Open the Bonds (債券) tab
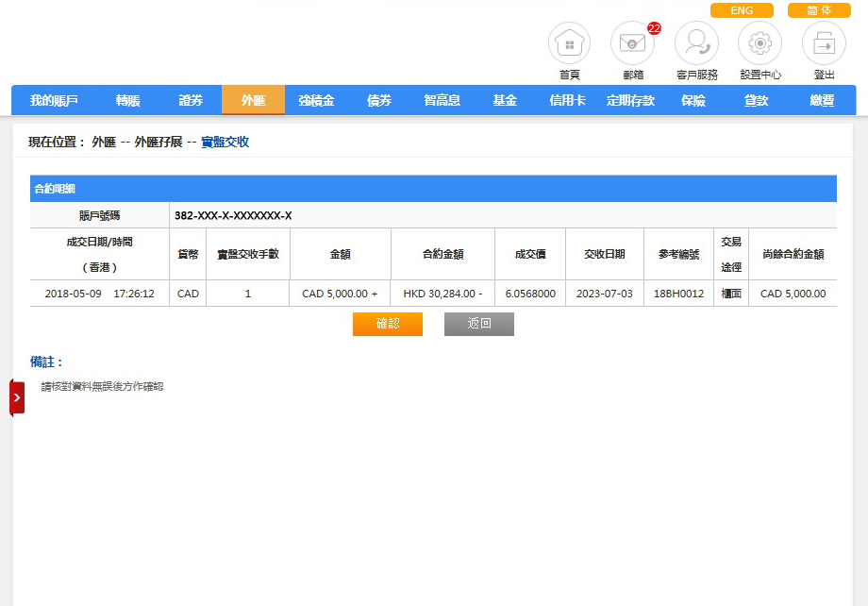This screenshot has height=606, width=868. 379,100
